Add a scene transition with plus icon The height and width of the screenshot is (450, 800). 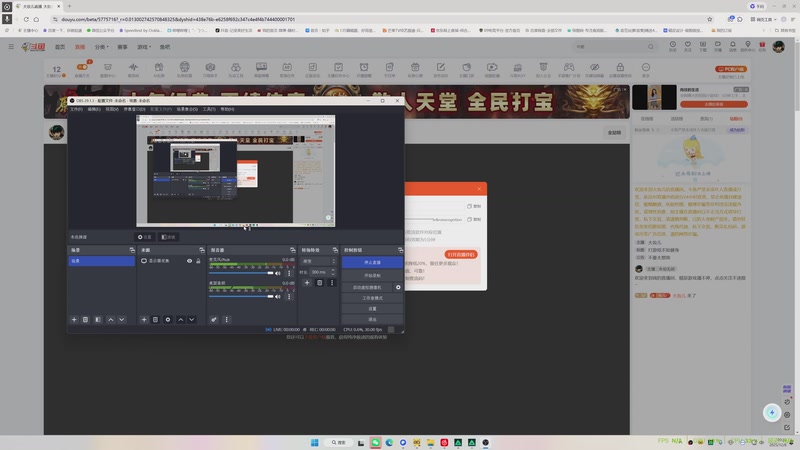(x=307, y=283)
